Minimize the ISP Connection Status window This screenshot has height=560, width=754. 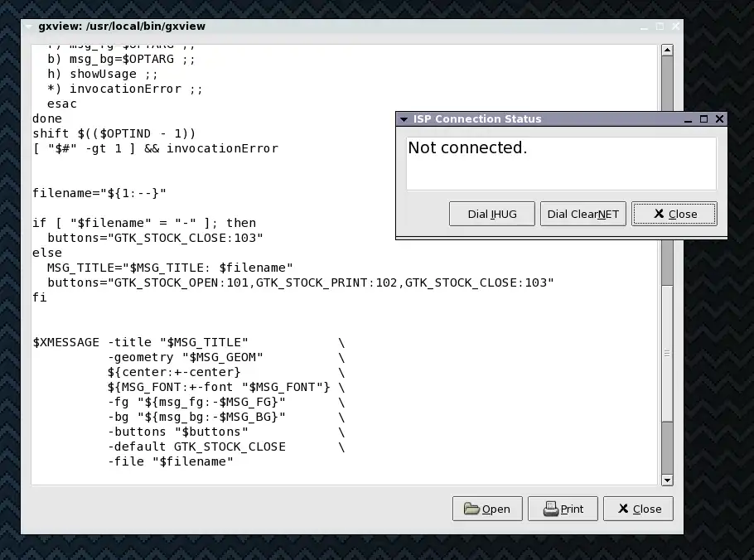coord(688,119)
